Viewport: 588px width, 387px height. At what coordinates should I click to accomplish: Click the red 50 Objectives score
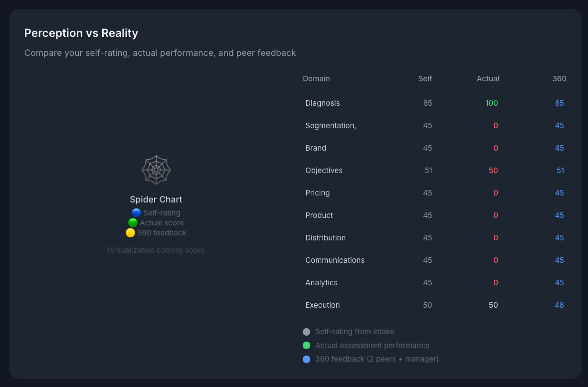coord(493,170)
